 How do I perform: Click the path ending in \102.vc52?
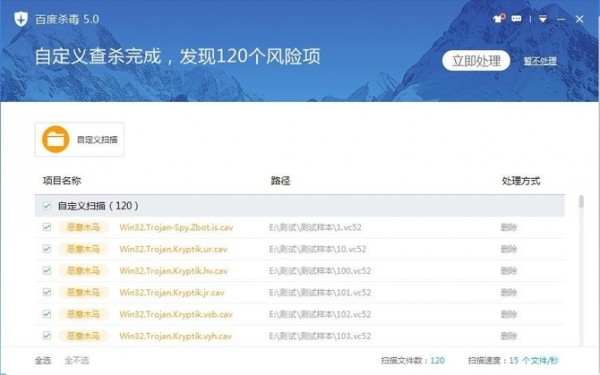pyautogui.click(x=320, y=314)
